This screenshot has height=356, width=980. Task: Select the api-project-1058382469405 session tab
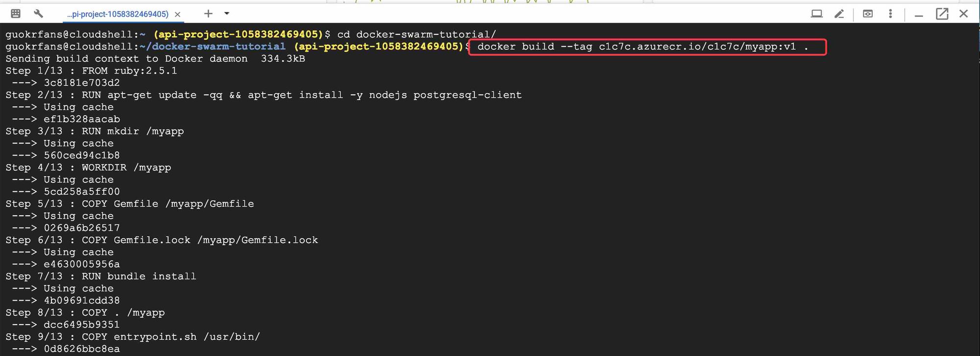pos(118,14)
